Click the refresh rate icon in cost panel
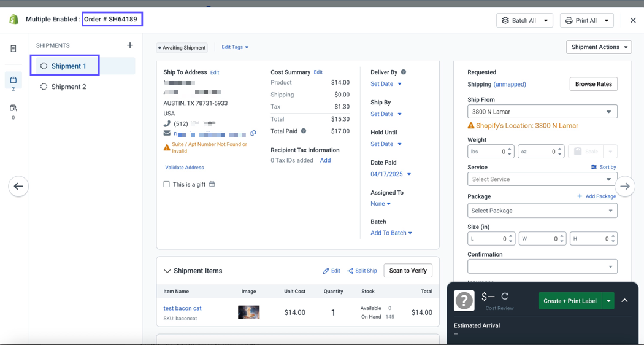The image size is (644, 345). point(505,296)
